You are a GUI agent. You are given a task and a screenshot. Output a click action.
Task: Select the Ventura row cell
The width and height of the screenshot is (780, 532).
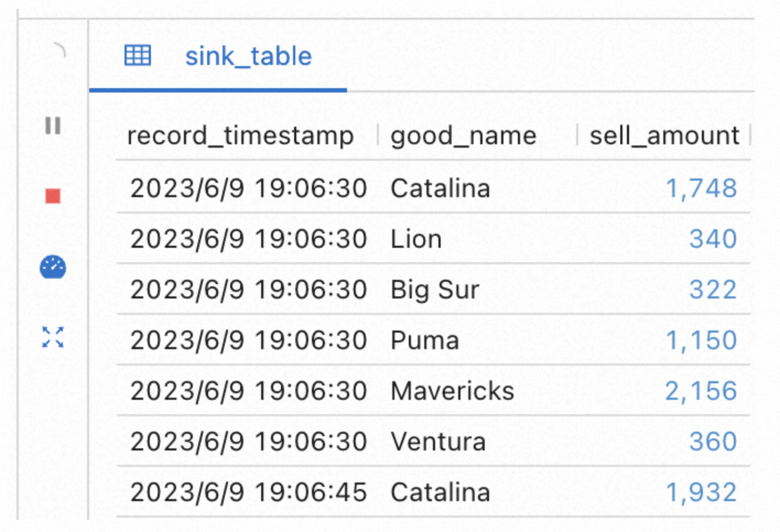438,442
